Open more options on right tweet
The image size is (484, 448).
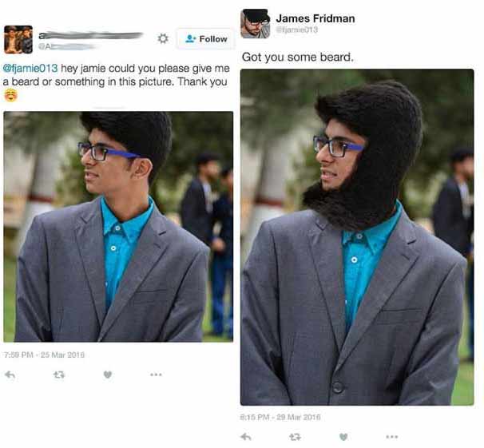(391, 437)
